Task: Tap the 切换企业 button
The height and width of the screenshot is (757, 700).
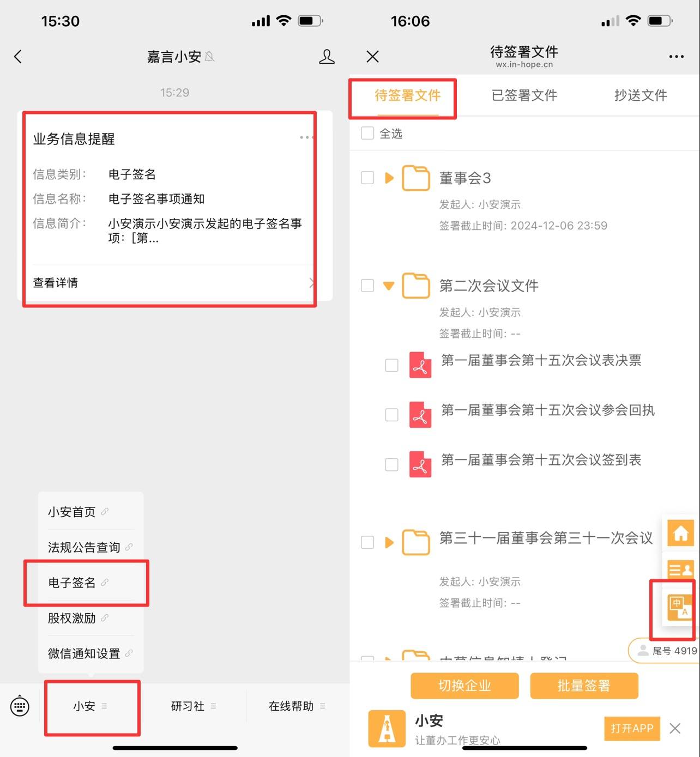Action: (464, 686)
